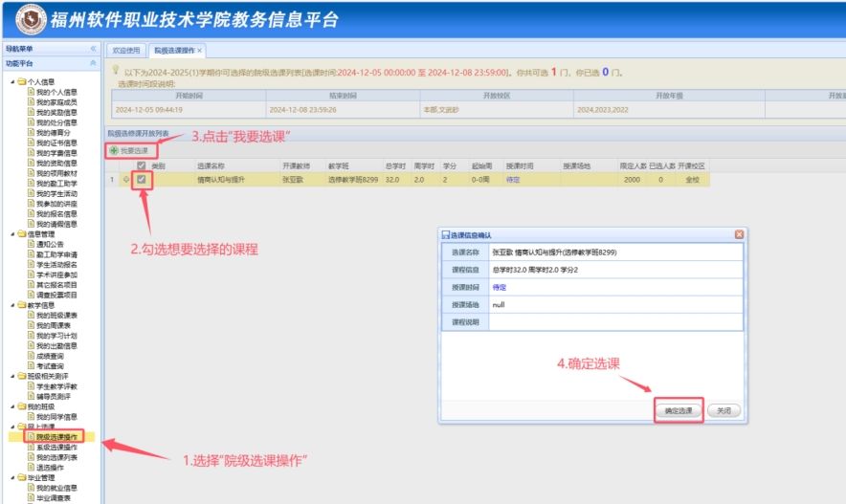Screen dimensions: 846x504
Task: Click the 选课信息确认 dialog title icon
Action: click(445, 234)
